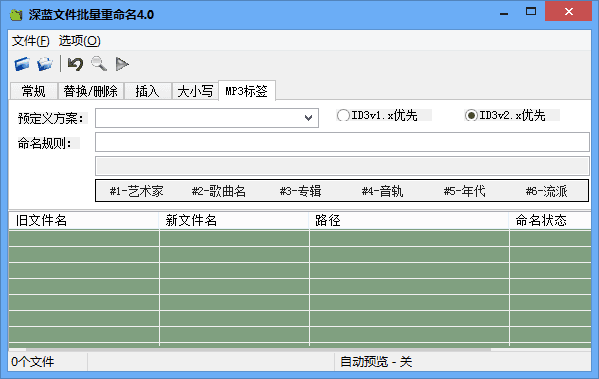Screen dimensions: 599x379
Task: Switch to the 常规 tab
Action: pyautogui.click(x=34, y=91)
